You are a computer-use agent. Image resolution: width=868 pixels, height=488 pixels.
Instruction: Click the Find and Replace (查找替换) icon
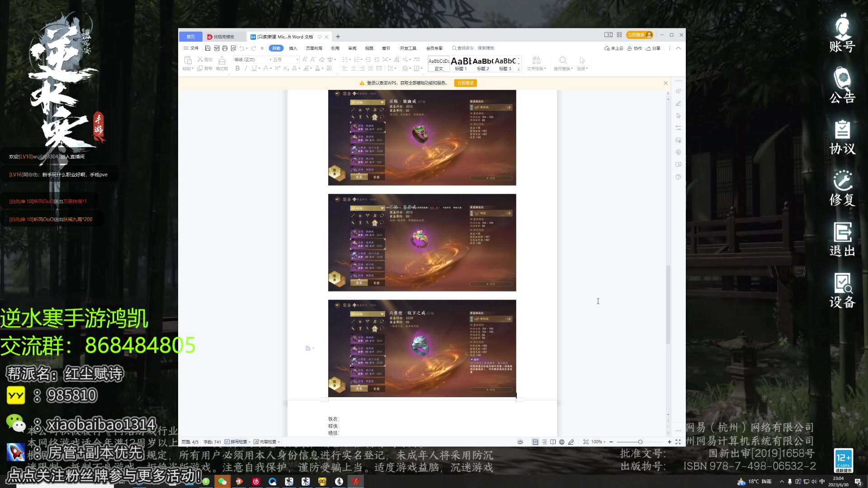pos(563,61)
